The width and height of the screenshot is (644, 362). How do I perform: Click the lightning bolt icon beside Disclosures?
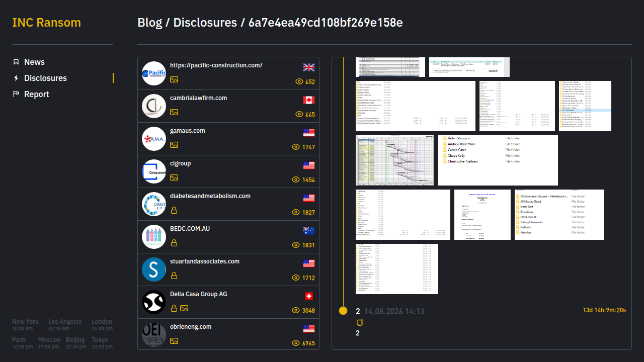tap(16, 78)
